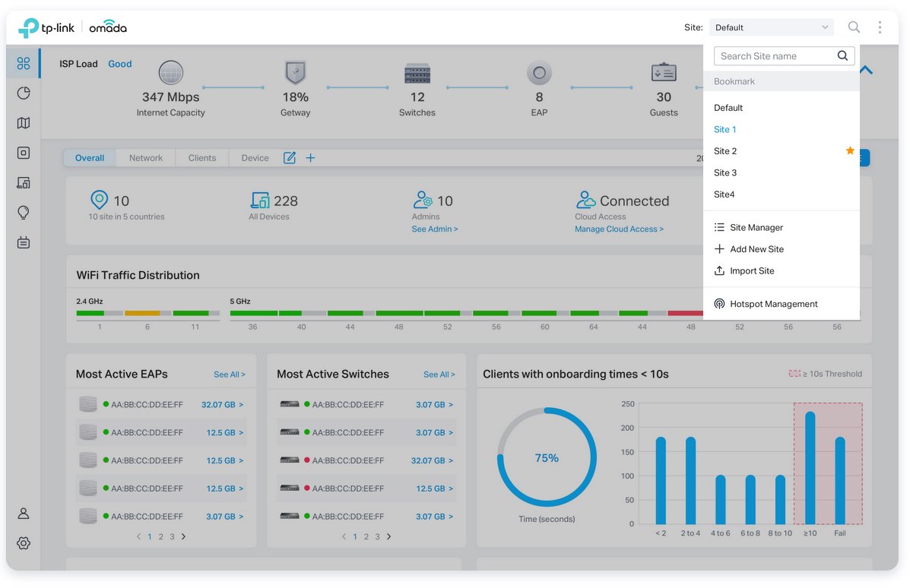Add a new dashboard tab with plus

pos(310,158)
